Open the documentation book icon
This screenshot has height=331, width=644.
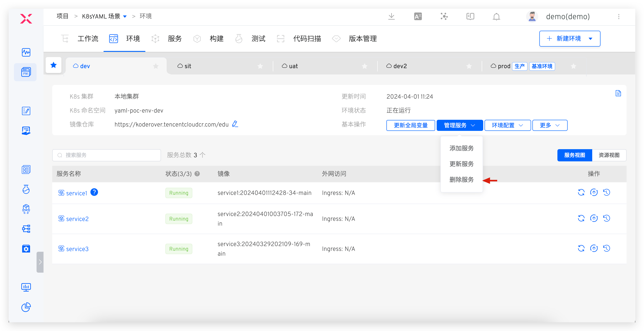(x=470, y=17)
